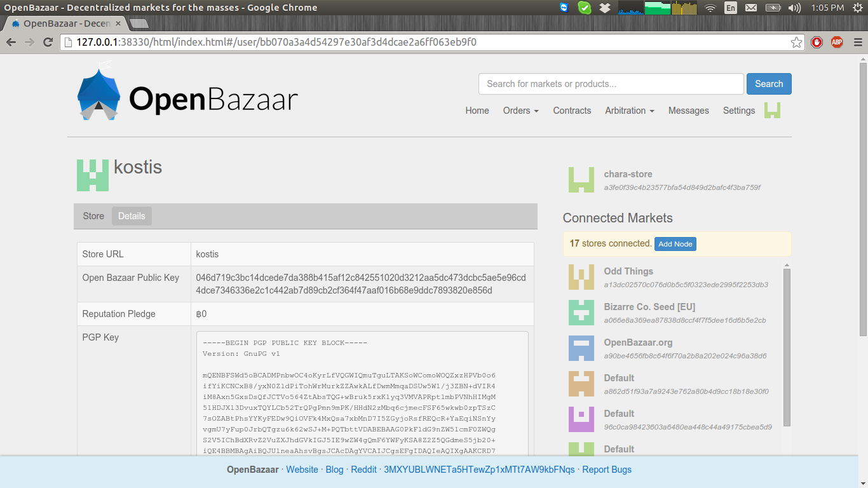Screen dimensions: 868x488
Task: Click the Bitcoin address 3MXYUBLWNETa5HTewZp1xMTt7AW9kbFNqs link
Action: pyautogui.click(x=479, y=470)
